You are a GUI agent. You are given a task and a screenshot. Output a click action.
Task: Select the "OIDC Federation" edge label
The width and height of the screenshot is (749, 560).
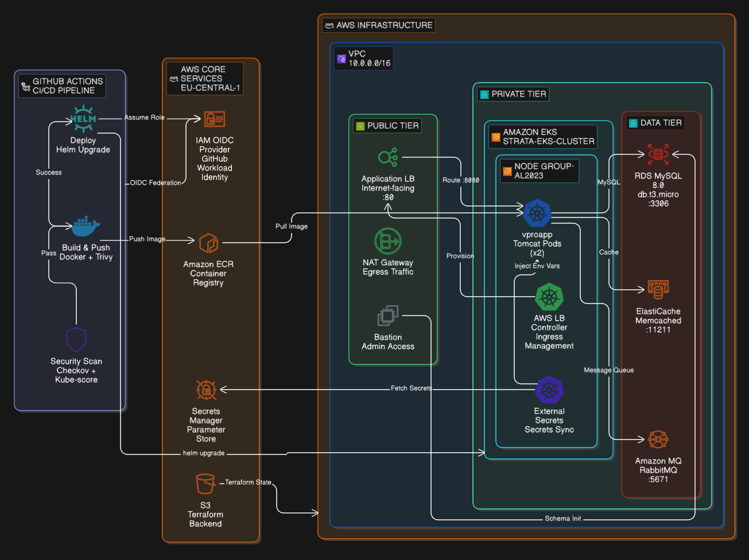pos(156,183)
